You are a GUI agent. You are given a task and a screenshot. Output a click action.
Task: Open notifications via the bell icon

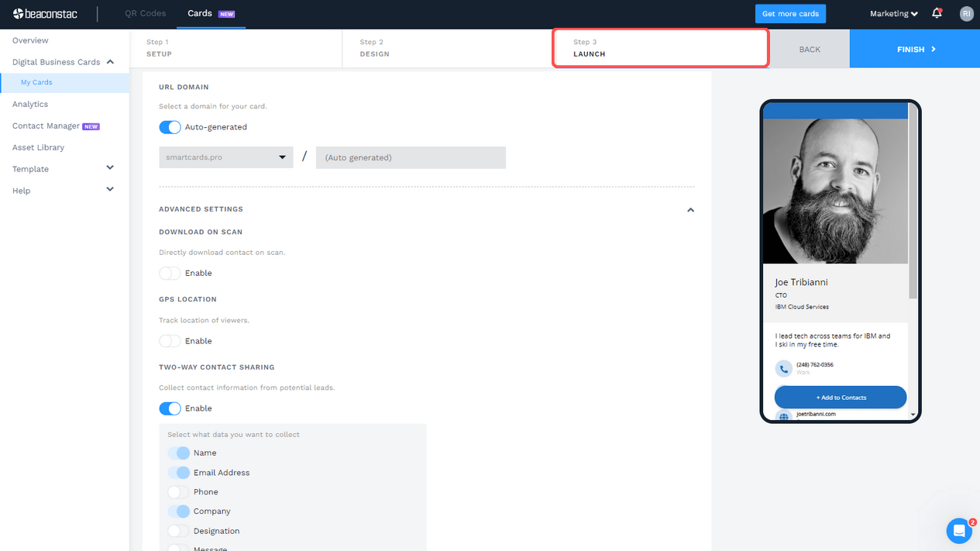coord(936,13)
